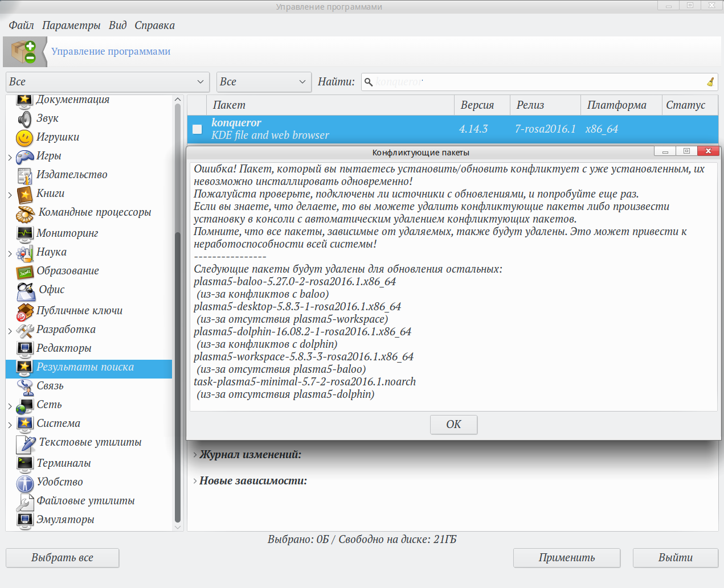Click scroll-up arrow of category list
This screenshot has height=588, width=724.
tap(178, 100)
